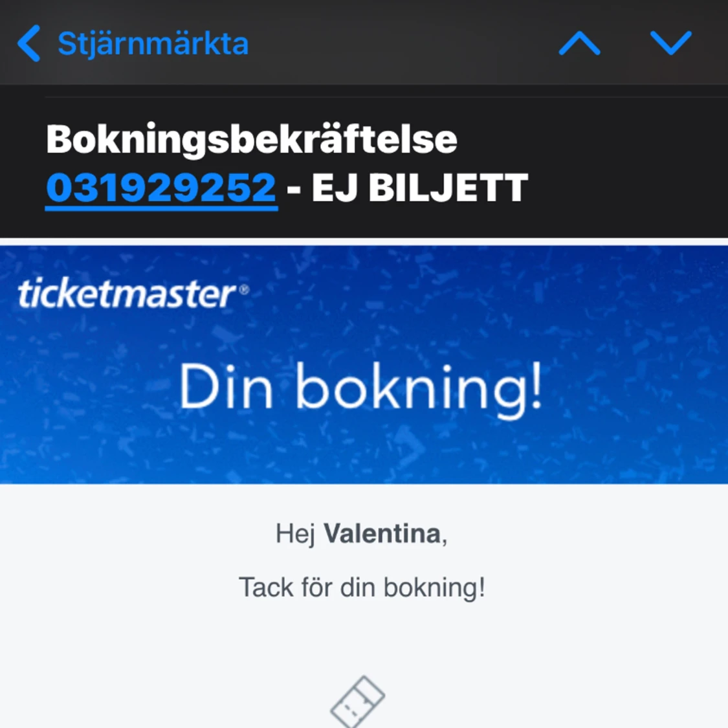Tap Stjärnmärkta to go back to the mailbox
Image resolution: width=728 pixels, height=728 pixels.
pyautogui.click(x=152, y=43)
